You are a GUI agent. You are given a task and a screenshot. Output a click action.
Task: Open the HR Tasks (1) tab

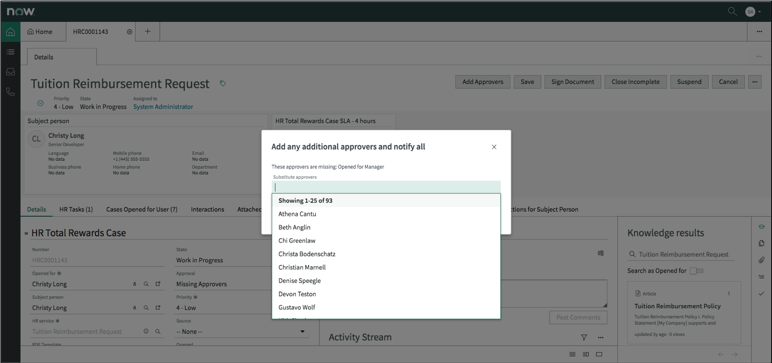[x=76, y=209]
